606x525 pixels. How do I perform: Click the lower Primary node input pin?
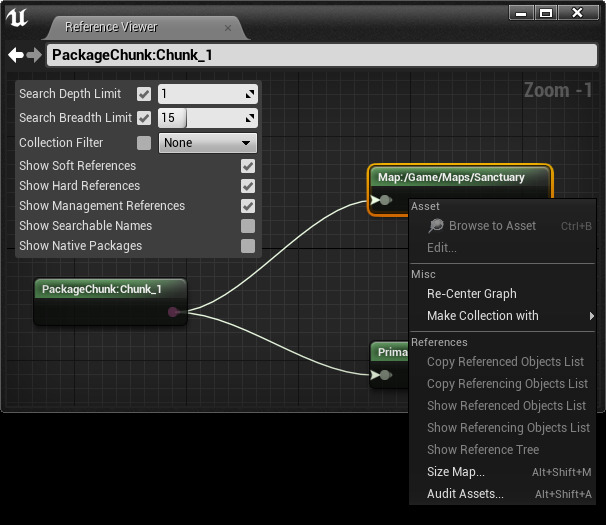[384, 375]
